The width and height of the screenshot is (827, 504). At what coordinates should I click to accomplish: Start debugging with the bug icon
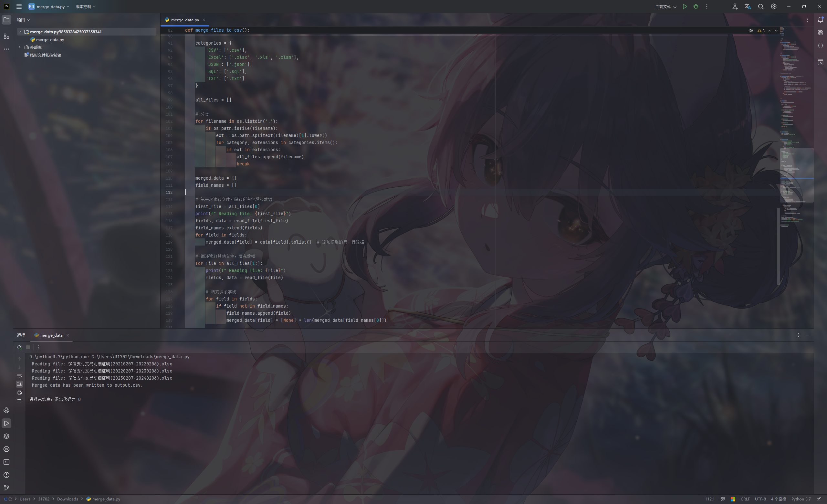tap(696, 6)
